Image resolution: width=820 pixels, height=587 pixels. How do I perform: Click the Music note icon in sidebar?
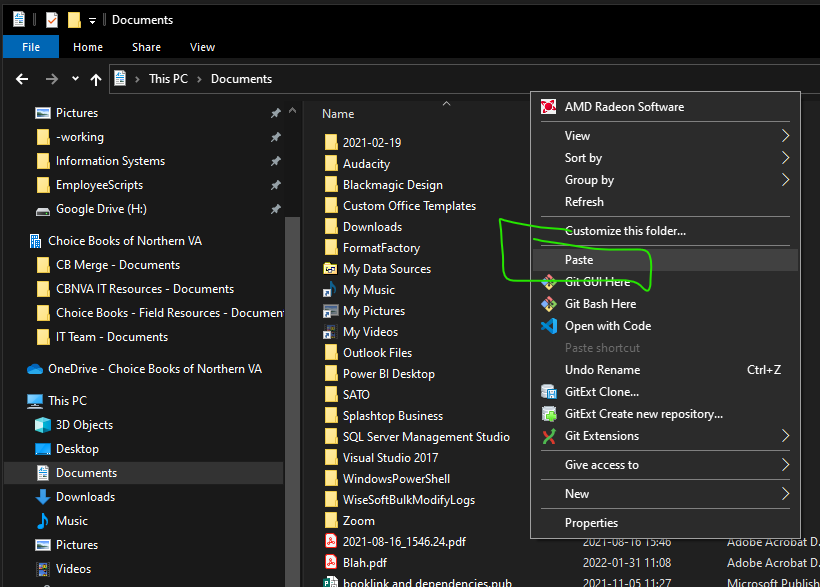(x=42, y=521)
